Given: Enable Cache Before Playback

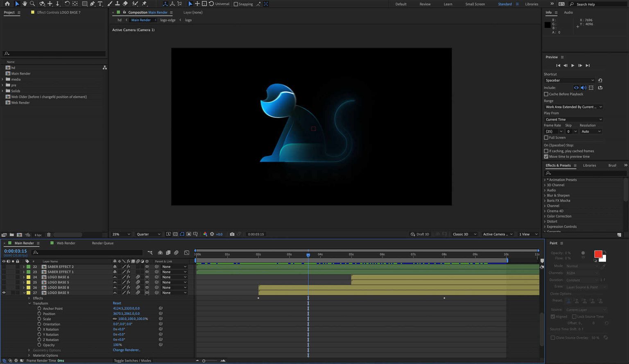Looking at the screenshot, I should coord(546,94).
